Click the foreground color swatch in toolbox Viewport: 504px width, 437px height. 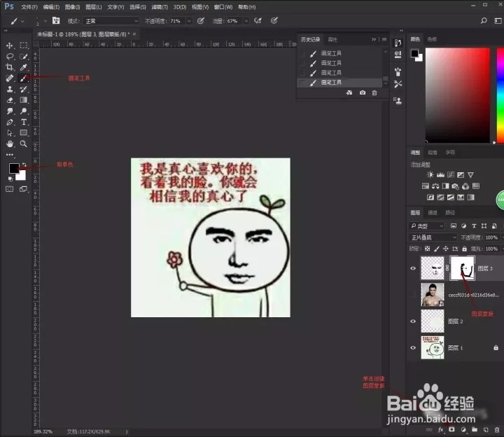point(13,167)
